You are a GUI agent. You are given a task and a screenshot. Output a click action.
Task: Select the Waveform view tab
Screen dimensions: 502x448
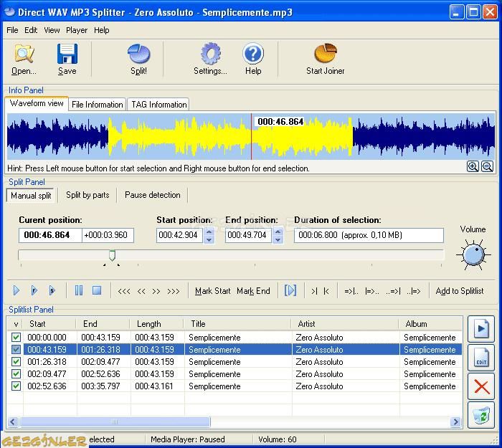point(37,103)
